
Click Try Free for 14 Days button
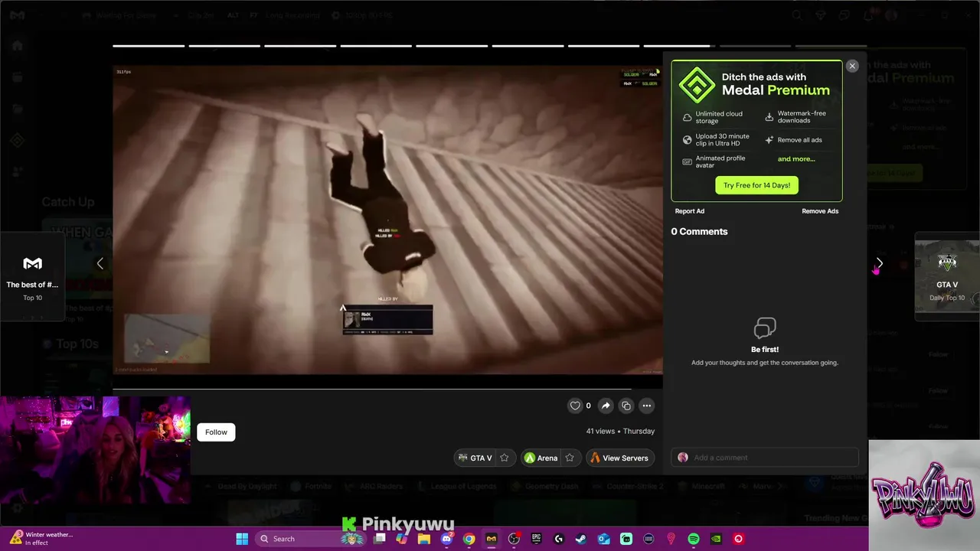click(x=756, y=185)
